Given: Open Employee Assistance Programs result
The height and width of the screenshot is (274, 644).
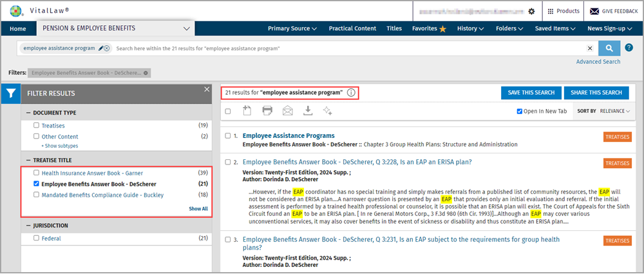Looking at the screenshot, I should coord(289,135).
